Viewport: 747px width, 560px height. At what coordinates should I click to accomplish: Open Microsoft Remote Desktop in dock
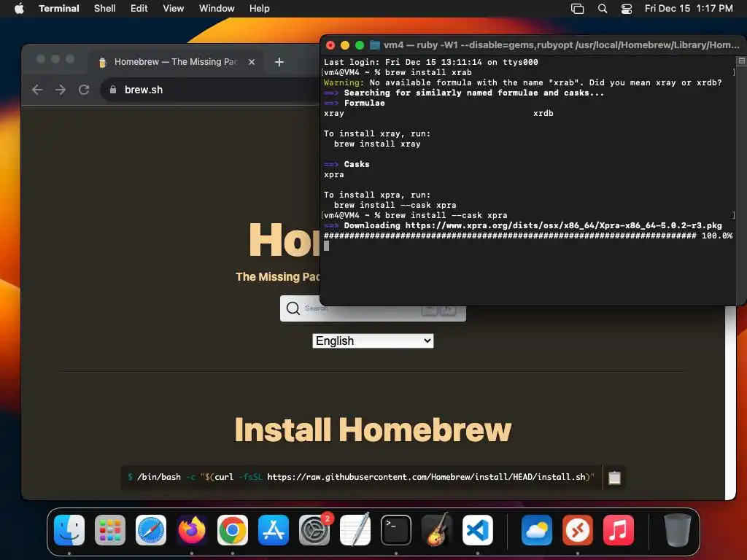coord(578,529)
